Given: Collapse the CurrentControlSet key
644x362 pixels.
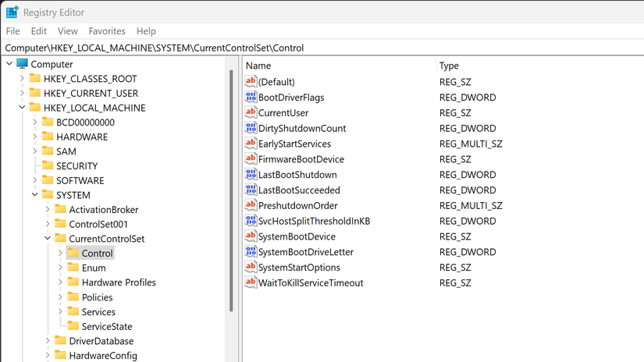Looking at the screenshot, I should (x=48, y=238).
